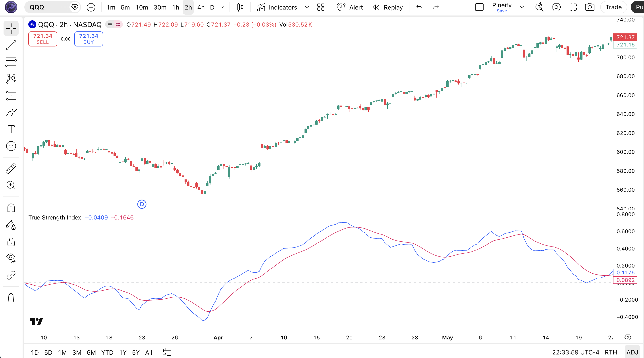Click the True Strength Index indicator title
Screen dimensions: 644x358
pos(55,217)
